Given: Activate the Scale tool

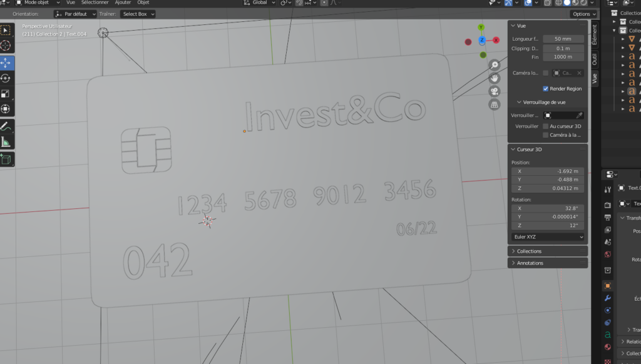Looking at the screenshot, I should pos(6,94).
